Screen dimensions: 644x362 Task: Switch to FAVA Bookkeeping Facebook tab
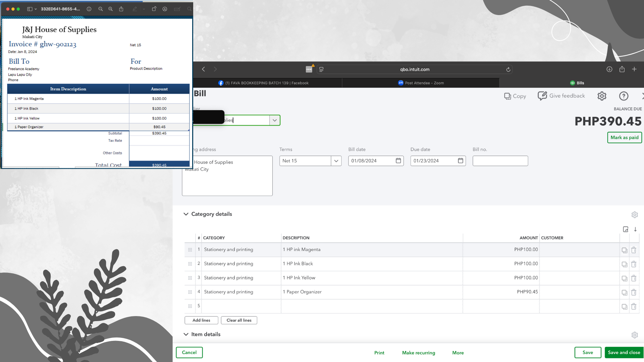click(266, 83)
